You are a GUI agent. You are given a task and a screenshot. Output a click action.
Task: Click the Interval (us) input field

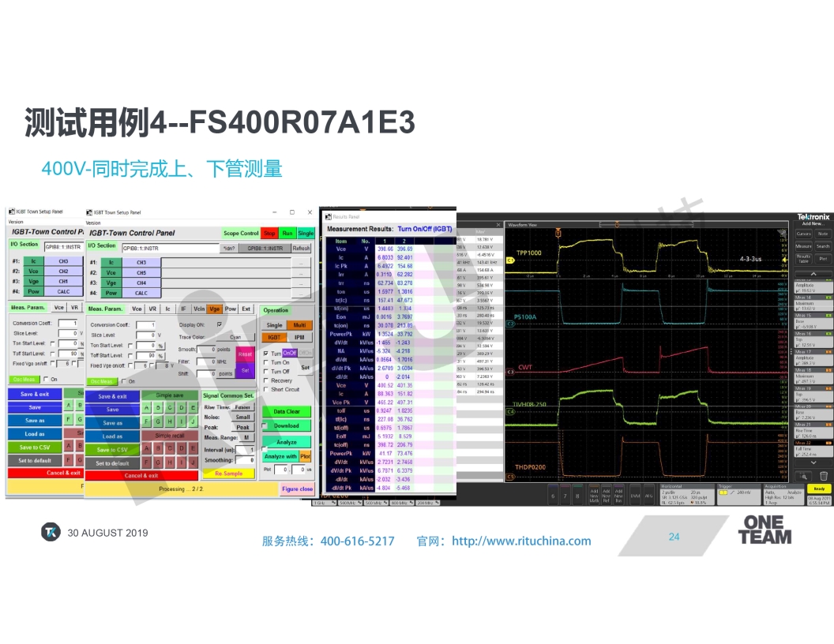[246, 449]
